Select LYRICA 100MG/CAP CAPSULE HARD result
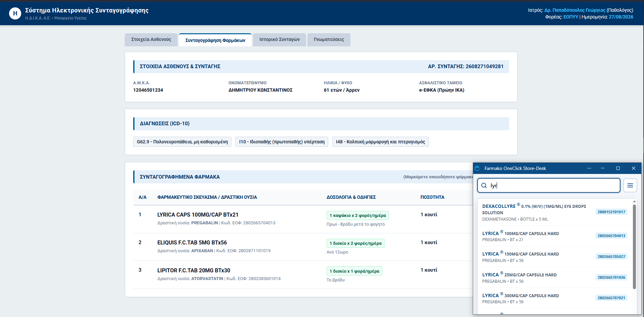This screenshot has height=317, width=644. (x=555, y=236)
